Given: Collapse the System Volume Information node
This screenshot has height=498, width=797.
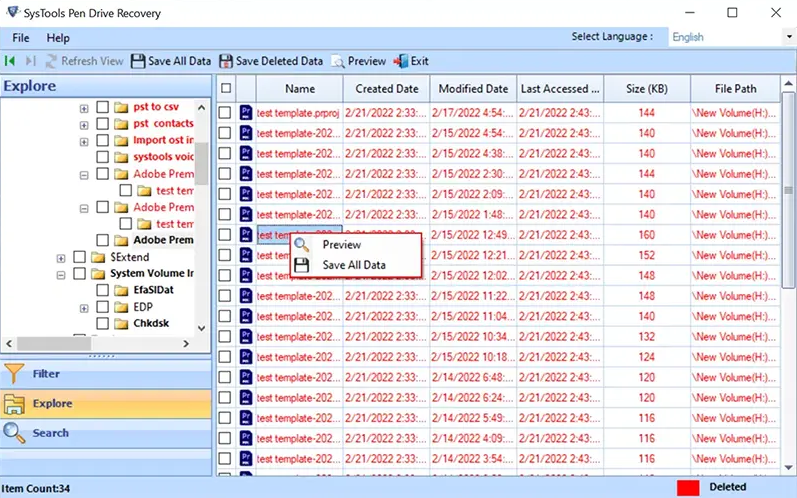Looking at the screenshot, I should [62, 274].
